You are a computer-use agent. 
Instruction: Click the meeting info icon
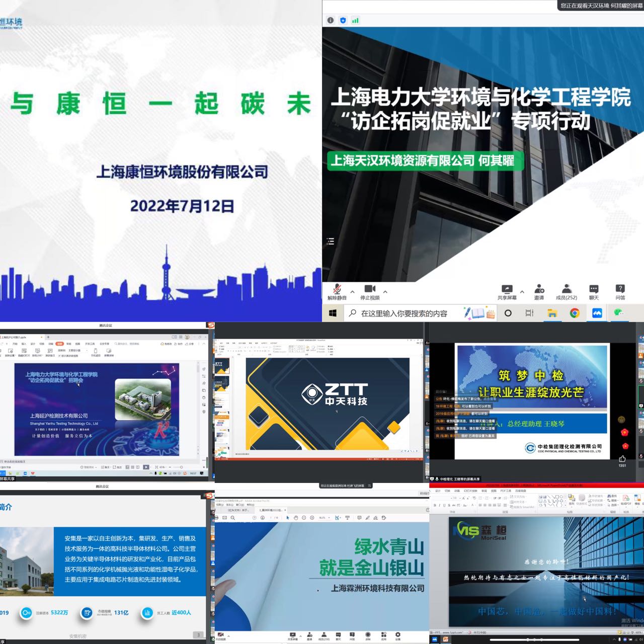tap(331, 20)
